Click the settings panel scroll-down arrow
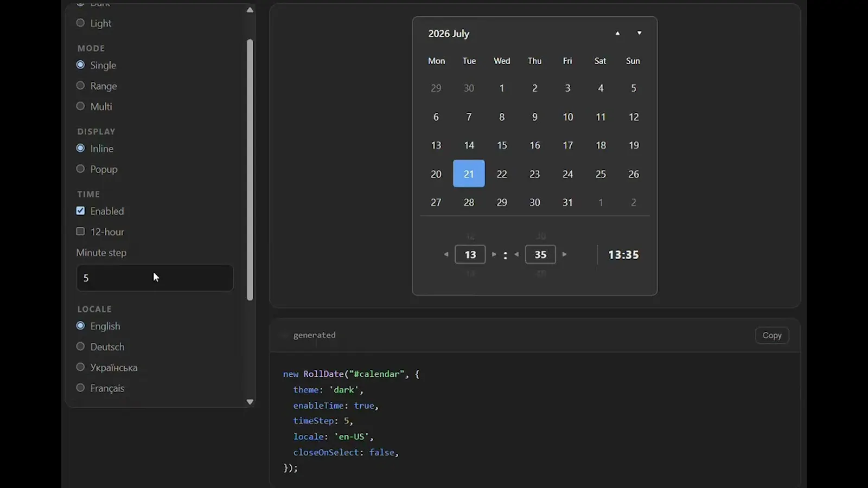 click(x=250, y=402)
